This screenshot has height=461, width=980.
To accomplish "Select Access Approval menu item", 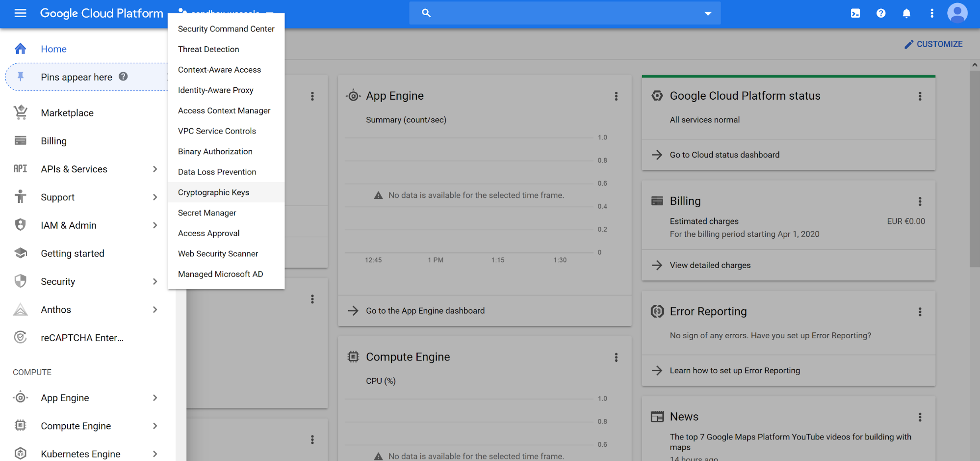I will click(x=226, y=233).
